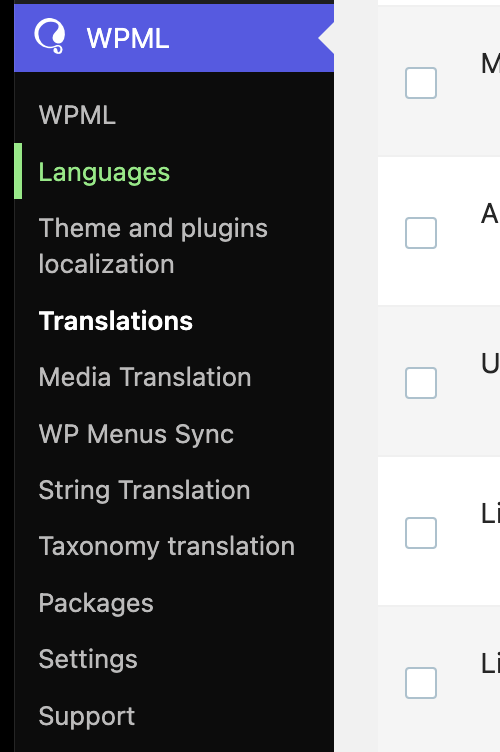Tick the checkbox in the row starting with "A"
The width and height of the screenshot is (500, 752).
421,233
